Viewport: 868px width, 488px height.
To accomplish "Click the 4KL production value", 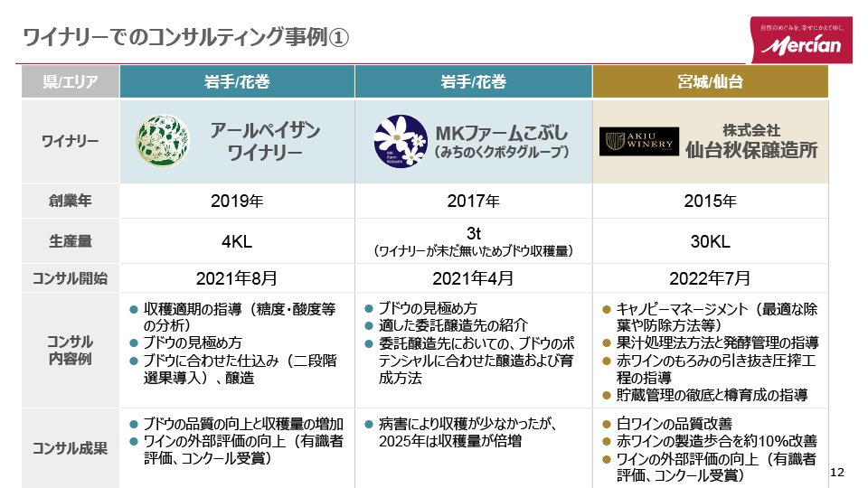I will point(237,242).
